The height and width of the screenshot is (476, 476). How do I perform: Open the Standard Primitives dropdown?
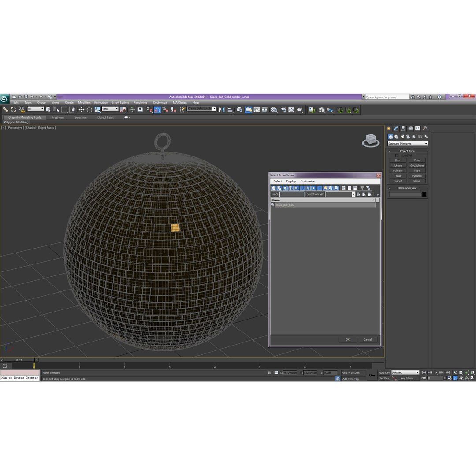[x=408, y=144]
